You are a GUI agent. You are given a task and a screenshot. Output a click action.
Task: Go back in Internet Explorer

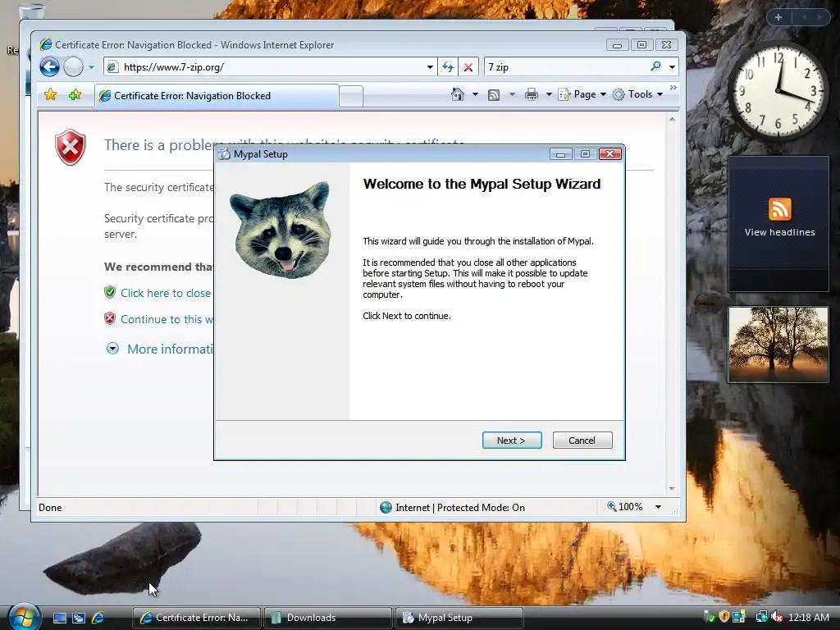pos(49,67)
